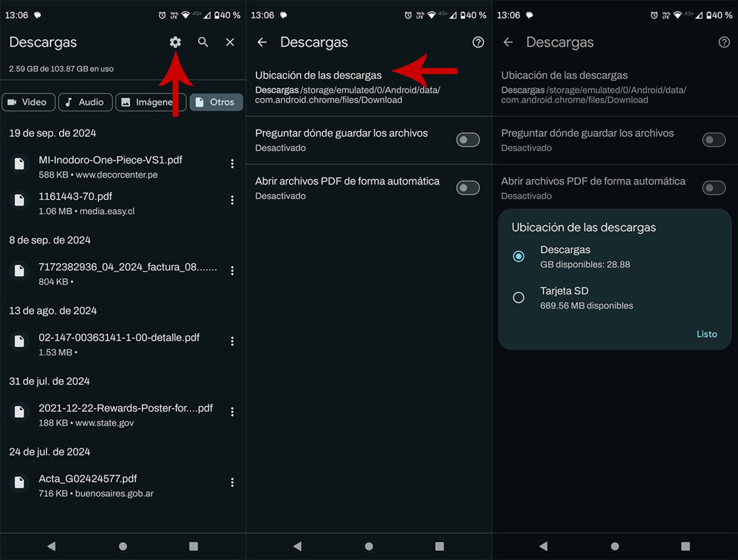Tap Android home button in middle screen

click(x=369, y=546)
